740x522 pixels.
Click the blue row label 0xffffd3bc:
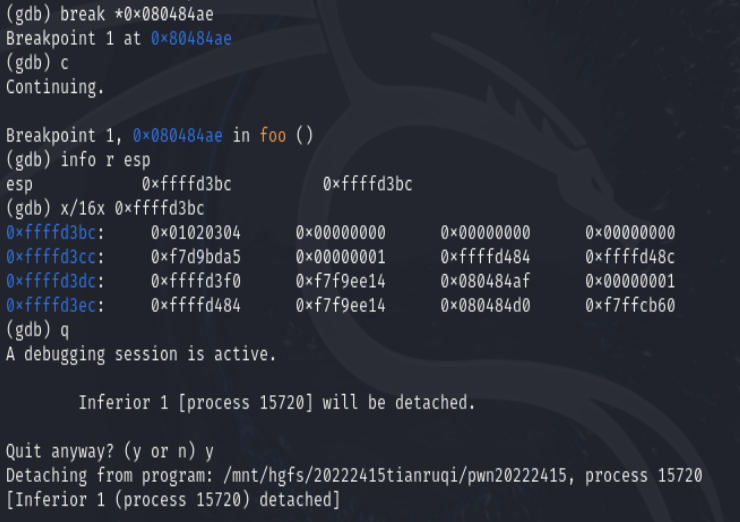tap(57, 233)
